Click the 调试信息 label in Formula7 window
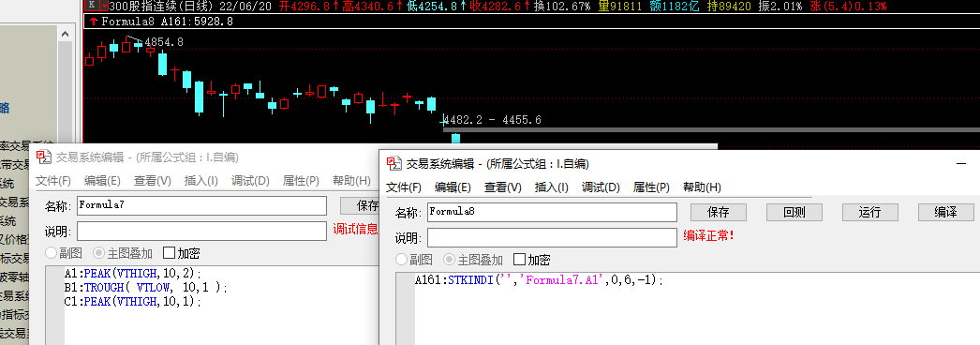 [x=355, y=230]
